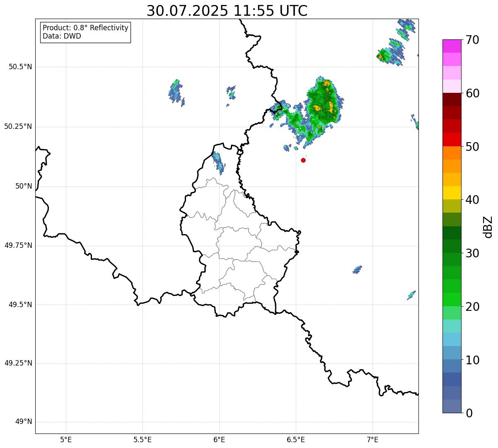
Task: Click the "dBZ" colorbar label
Action: [x=488, y=226]
